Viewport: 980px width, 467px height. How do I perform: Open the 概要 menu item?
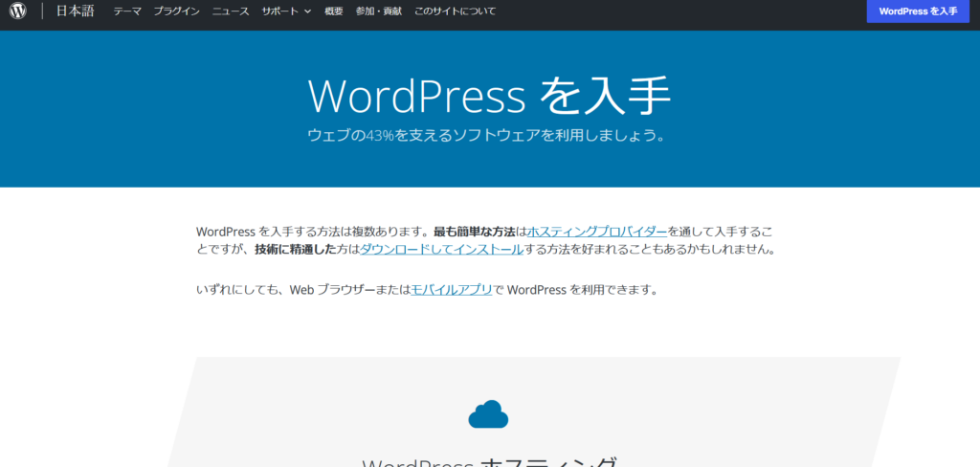334,11
